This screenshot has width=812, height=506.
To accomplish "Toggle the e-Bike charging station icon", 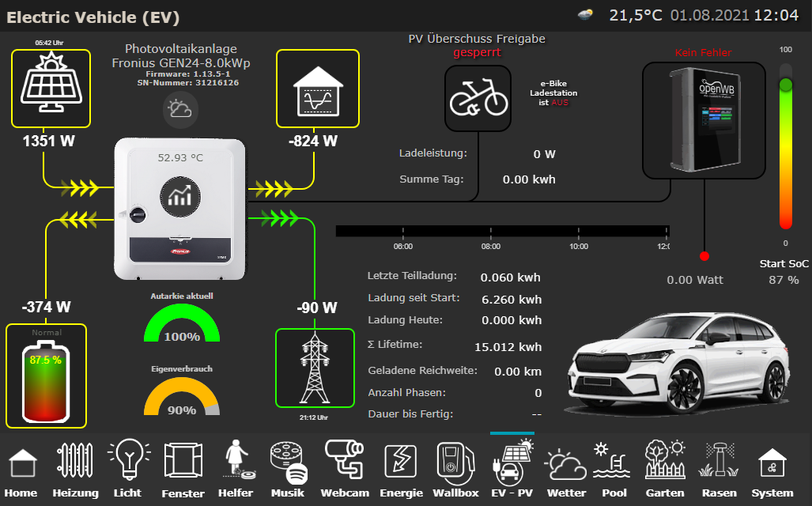I will click(x=478, y=98).
